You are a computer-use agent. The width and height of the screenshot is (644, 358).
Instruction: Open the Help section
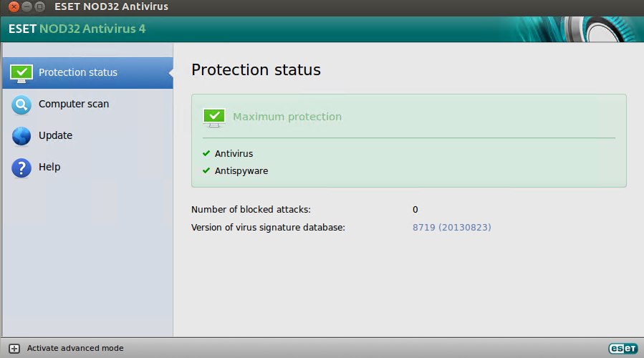pos(88,168)
